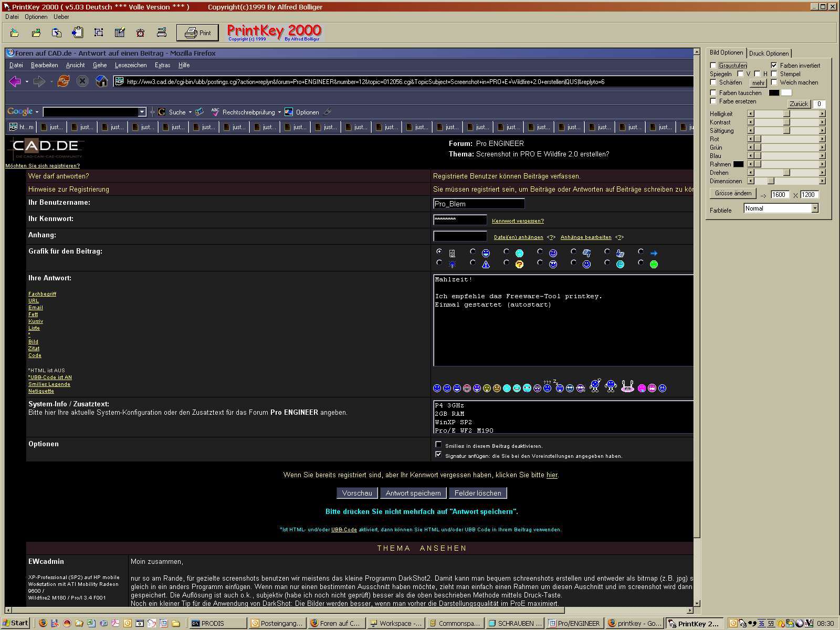Screen dimensions: 840x630
Task: Click the Vorschau button in forum page
Action: pos(357,493)
